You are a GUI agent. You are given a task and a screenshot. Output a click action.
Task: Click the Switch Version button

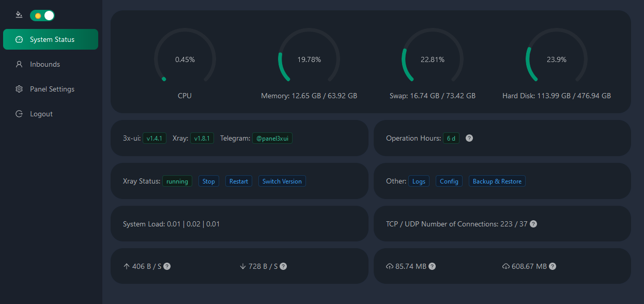click(x=282, y=181)
